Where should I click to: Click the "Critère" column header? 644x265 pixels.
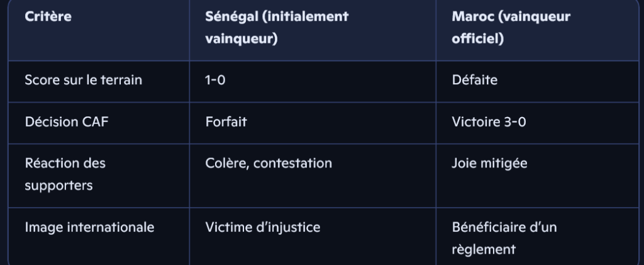click(x=48, y=17)
